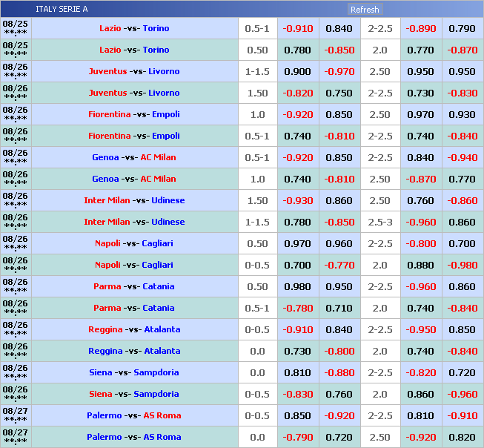
Task: Click the 0.730 odds for Reggina vs Atalanta
Action: pyautogui.click(x=297, y=351)
